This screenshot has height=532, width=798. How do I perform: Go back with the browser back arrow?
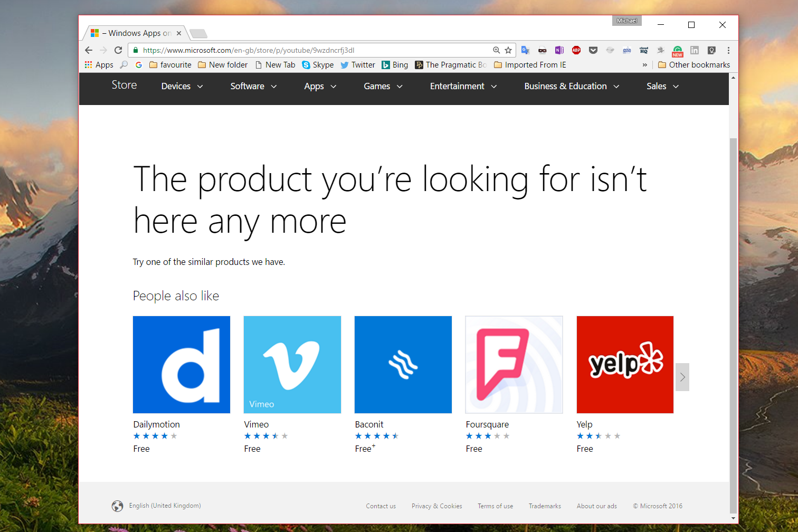click(x=89, y=50)
